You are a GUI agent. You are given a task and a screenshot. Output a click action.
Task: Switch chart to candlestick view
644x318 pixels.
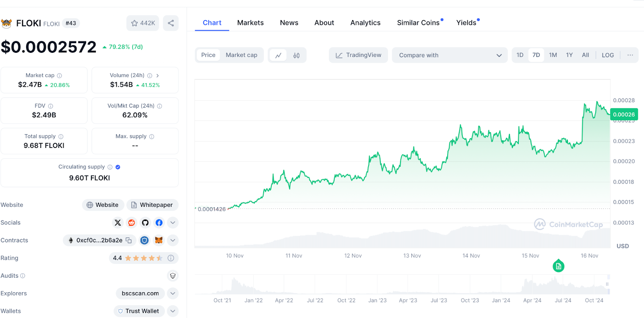pos(296,55)
